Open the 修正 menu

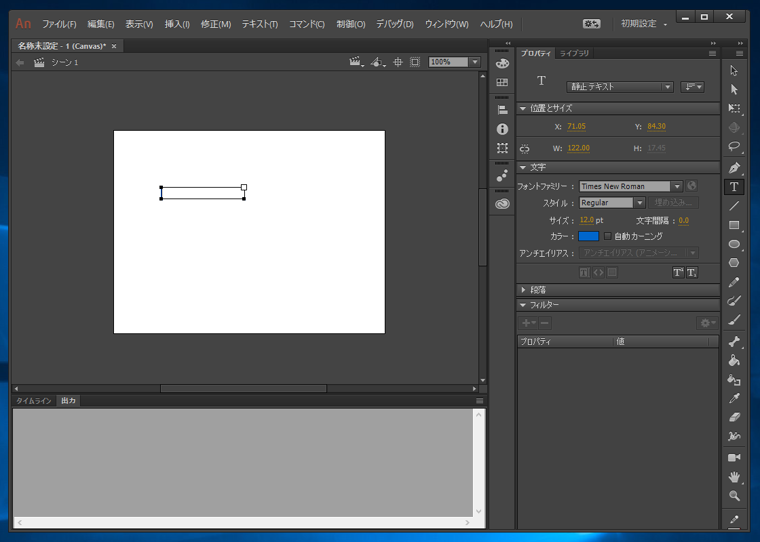point(216,24)
